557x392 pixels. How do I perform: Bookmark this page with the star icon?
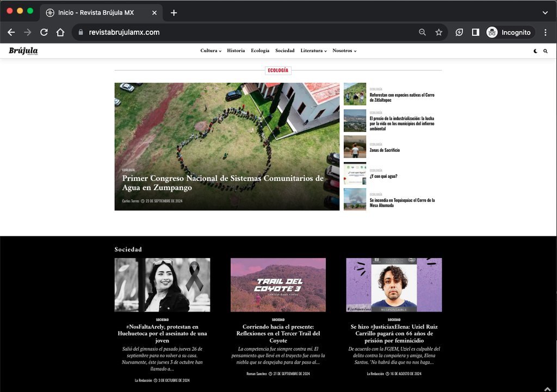(x=439, y=32)
